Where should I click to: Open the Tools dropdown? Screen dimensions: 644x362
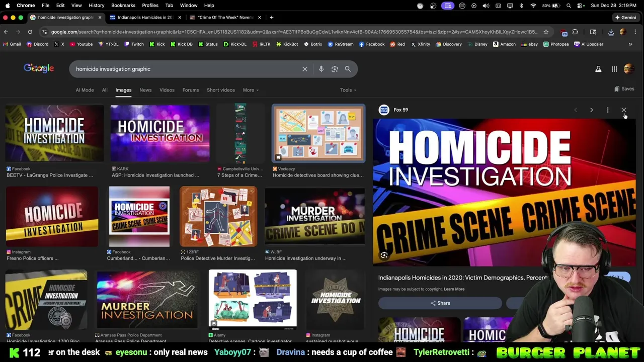(348, 90)
